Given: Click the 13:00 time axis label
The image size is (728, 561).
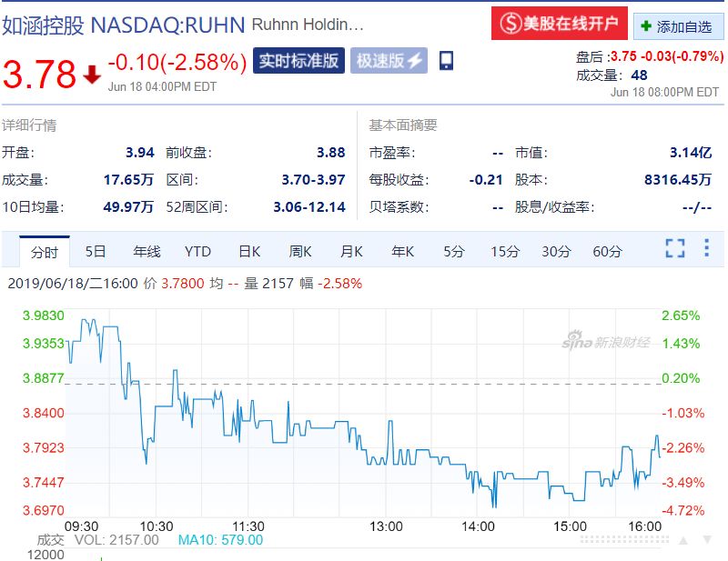Looking at the screenshot, I should (386, 526).
